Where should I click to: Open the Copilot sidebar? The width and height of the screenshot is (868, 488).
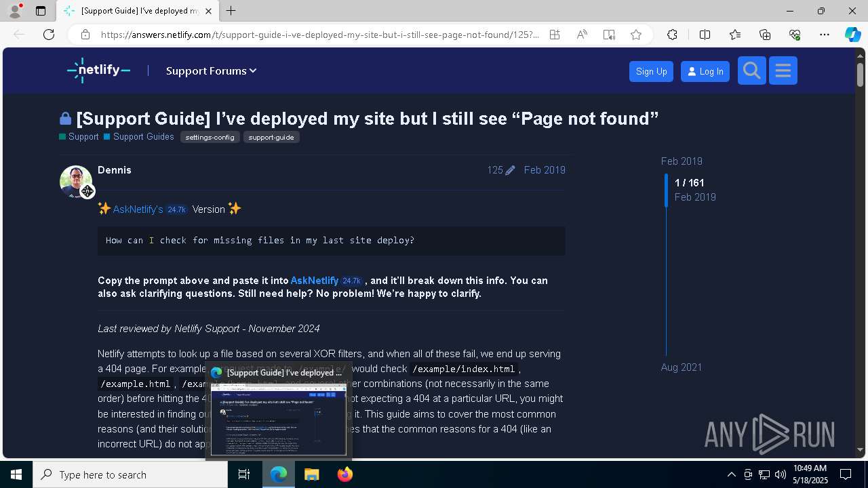click(x=852, y=35)
